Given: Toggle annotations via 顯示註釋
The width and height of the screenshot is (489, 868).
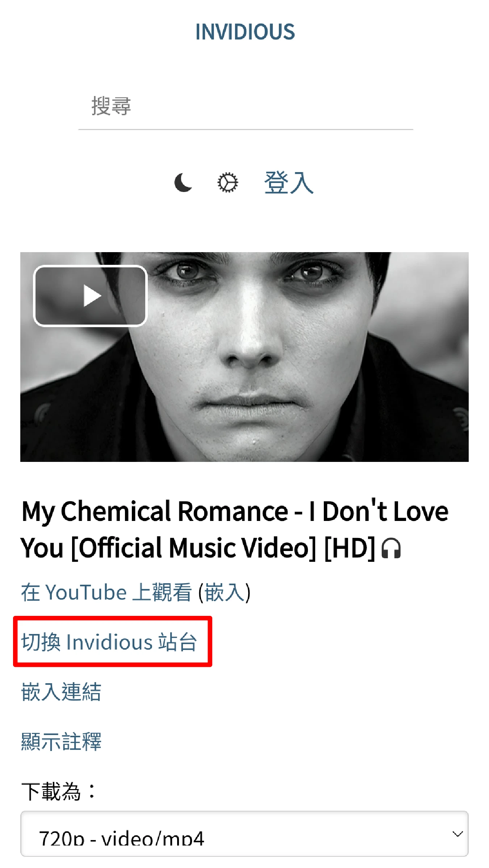Looking at the screenshot, I should [61, 741].
